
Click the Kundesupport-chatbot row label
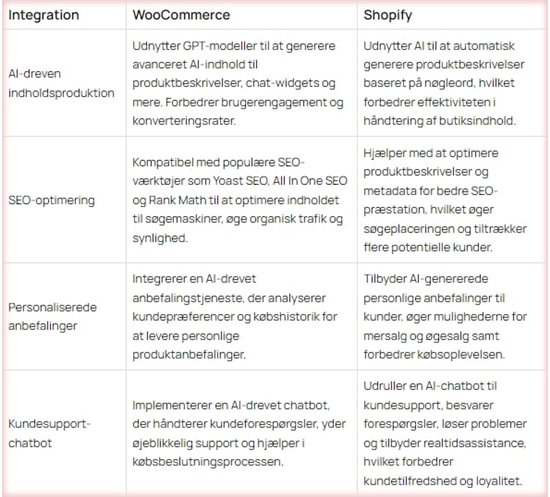coord(49,434)
